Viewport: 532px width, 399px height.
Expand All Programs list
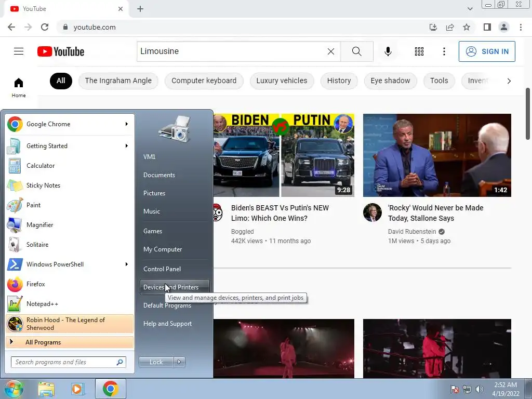pos(70,342)
